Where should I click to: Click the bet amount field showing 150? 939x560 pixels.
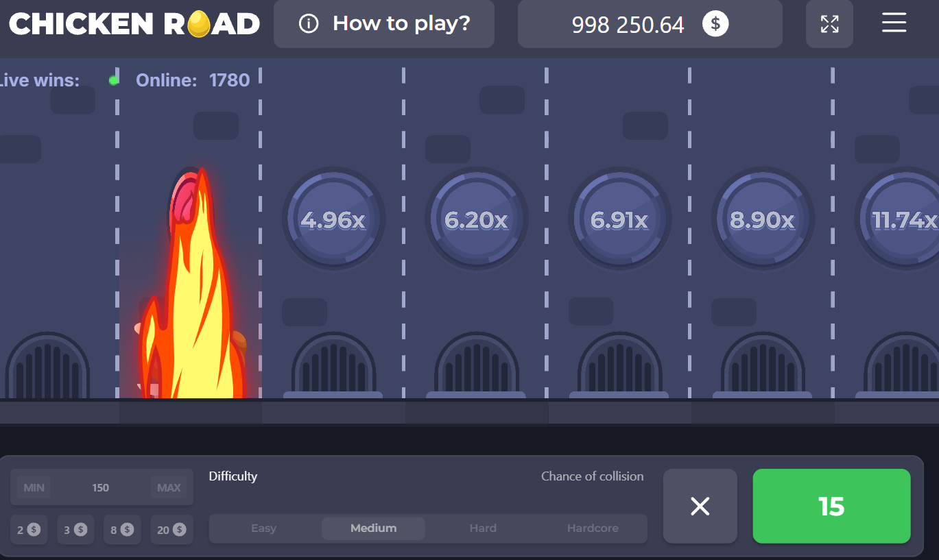(101, 487)
